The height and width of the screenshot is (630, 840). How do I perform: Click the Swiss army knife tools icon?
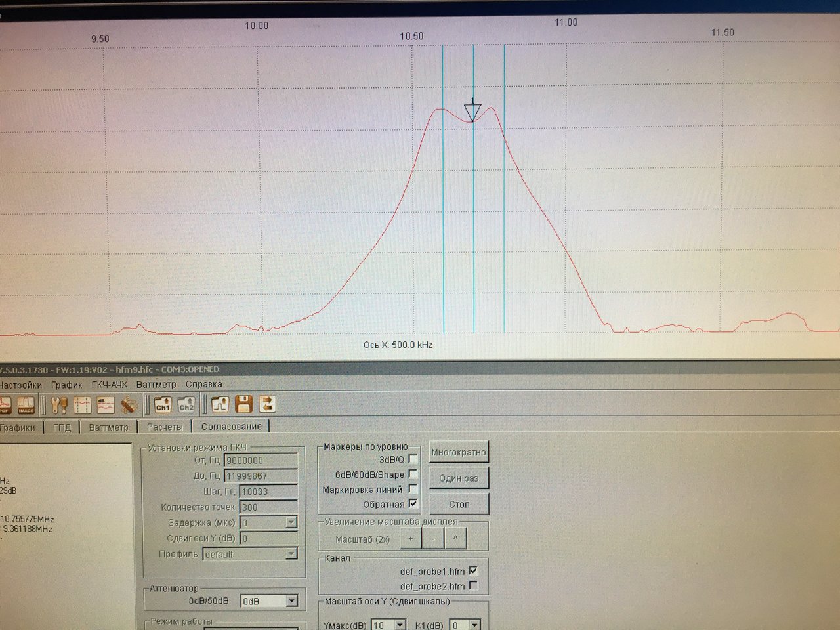[129, 405]
